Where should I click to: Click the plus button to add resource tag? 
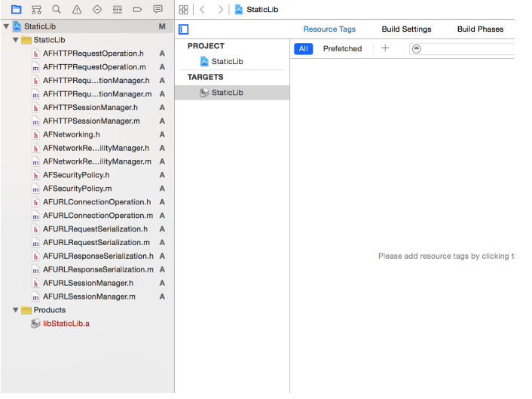pos(385,48)
